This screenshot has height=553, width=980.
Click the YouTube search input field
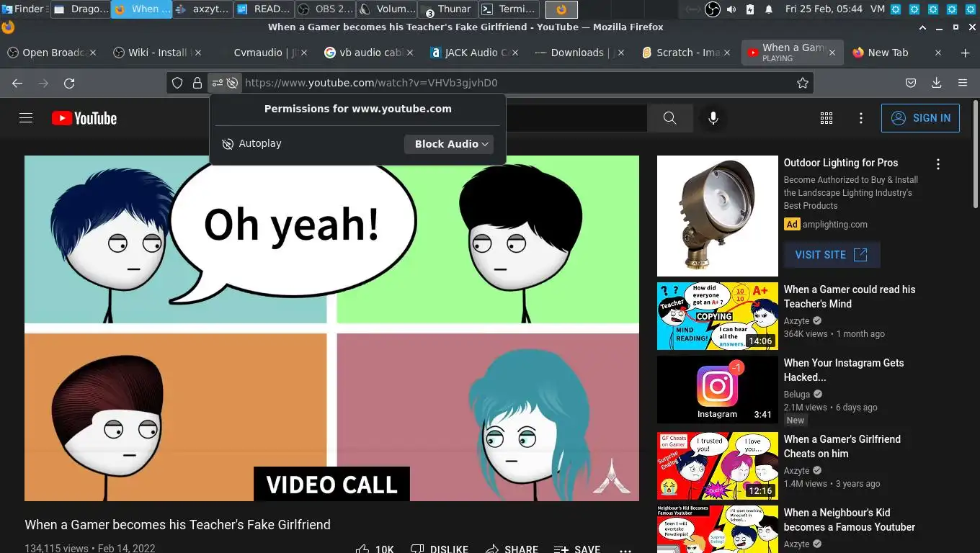coord(576,118)
